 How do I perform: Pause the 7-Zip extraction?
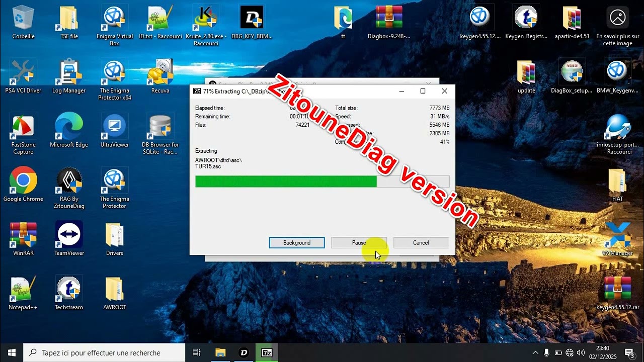click(359, 243)
